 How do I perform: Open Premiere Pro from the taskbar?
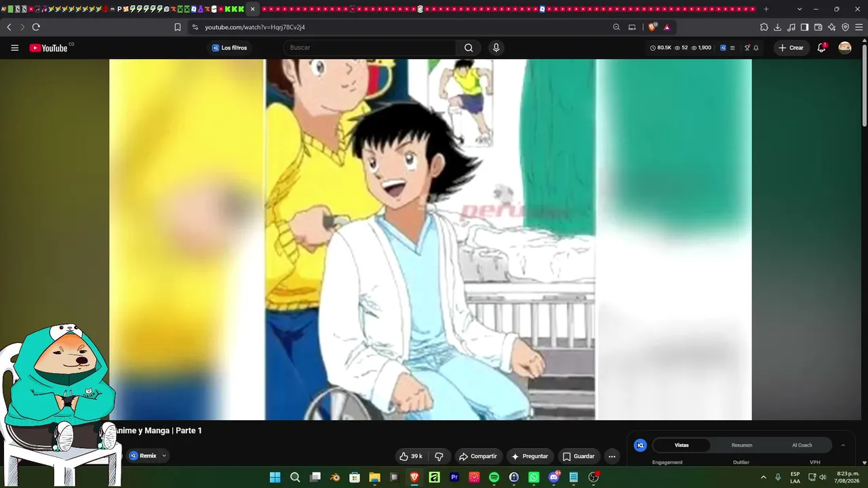[x=454, y=477]
